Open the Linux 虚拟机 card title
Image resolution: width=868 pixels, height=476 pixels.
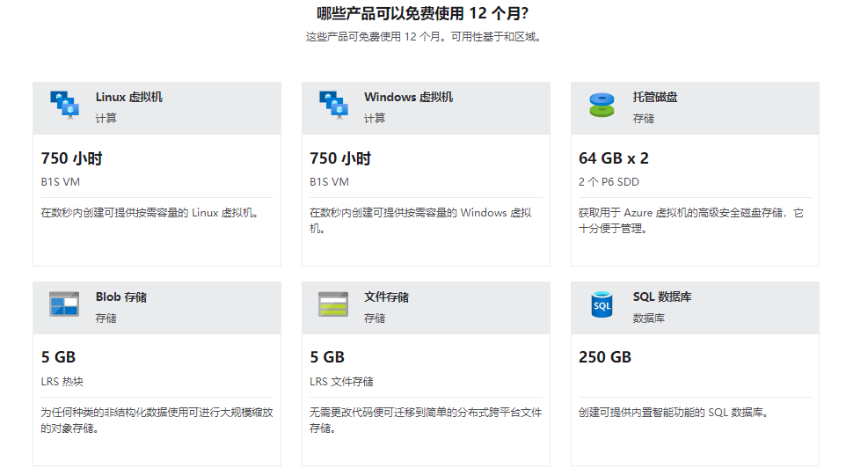coord(128,97)
